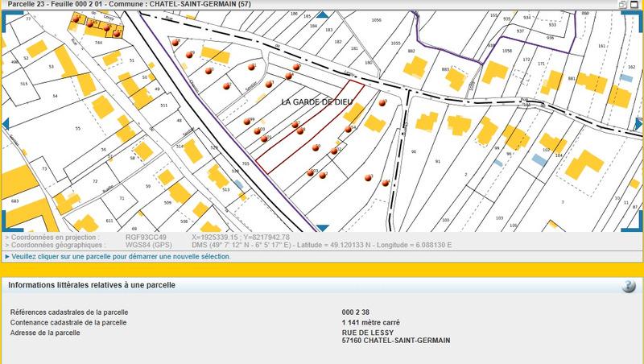This screenshot has height=364, width=644.
Task: Click parcel number 683 on the map
Action: [x=14, y=201]
